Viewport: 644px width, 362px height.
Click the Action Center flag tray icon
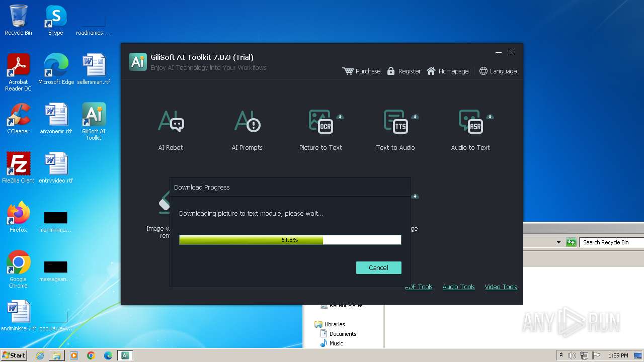[x=596, y=355]
